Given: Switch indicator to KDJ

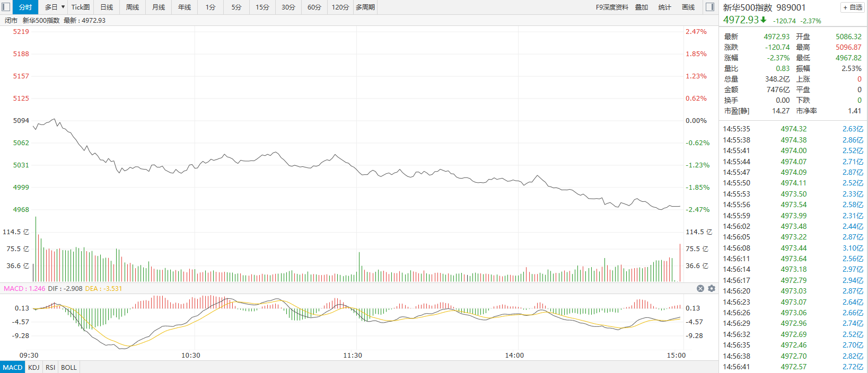Looking at the screenshot, I should [34, 367].
